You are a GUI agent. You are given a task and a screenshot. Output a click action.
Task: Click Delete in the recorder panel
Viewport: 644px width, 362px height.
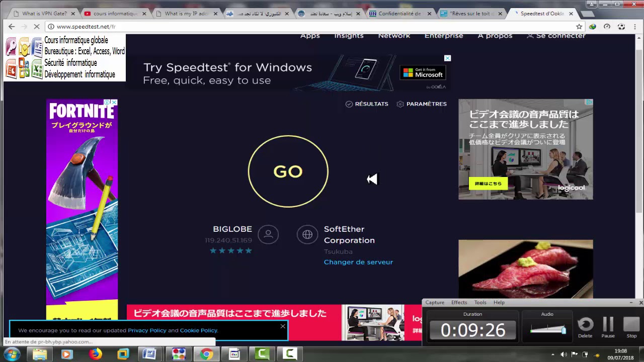pyautogui.click(x=585, y=327)
